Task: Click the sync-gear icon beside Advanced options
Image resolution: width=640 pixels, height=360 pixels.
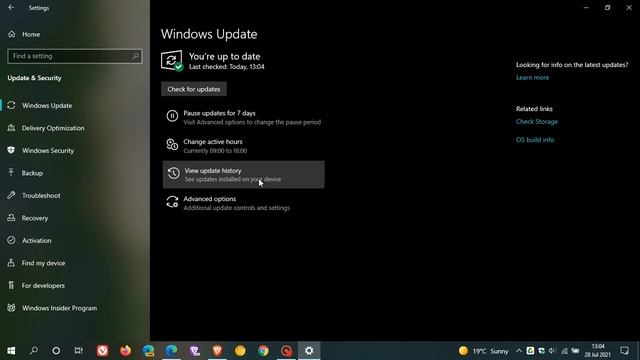Action: click(x=172, y=202)
